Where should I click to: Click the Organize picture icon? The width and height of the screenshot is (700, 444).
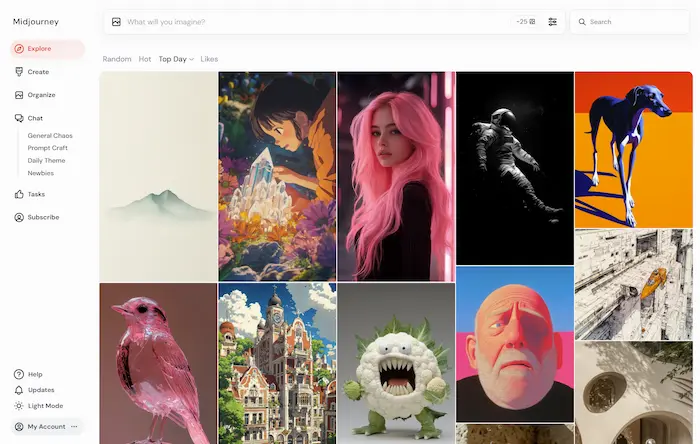(x=19, y=95)
